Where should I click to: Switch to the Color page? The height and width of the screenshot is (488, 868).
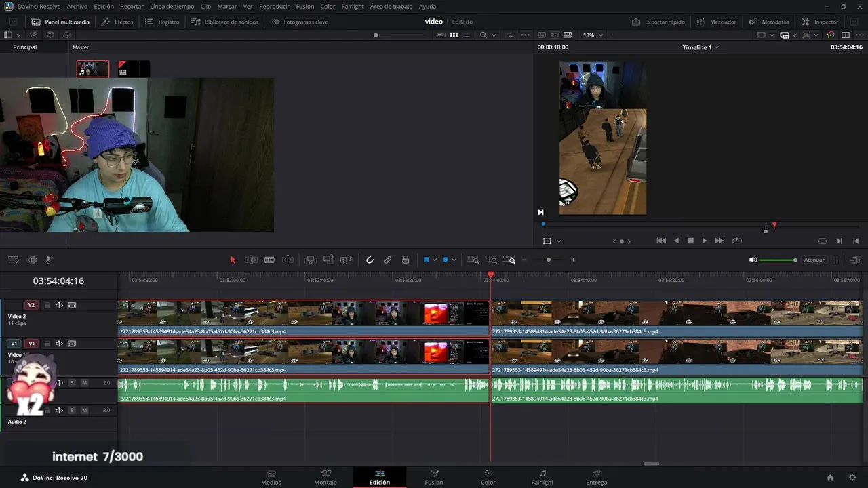pos(488,477)
